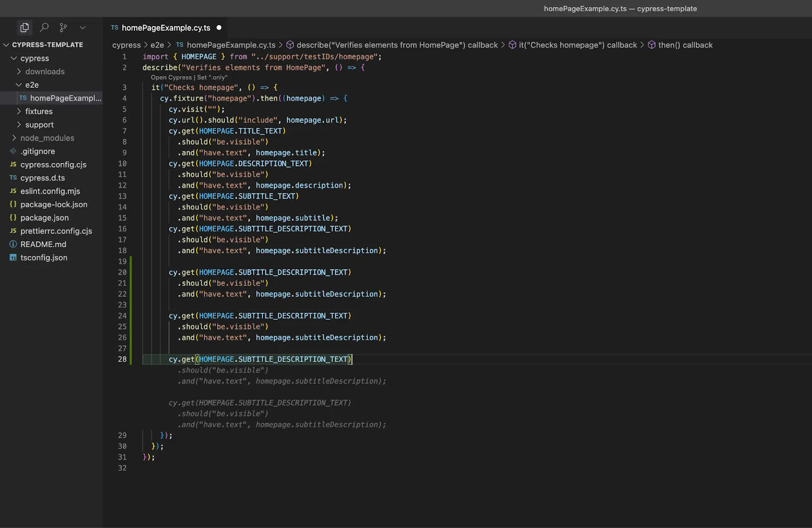812x528 pixels.
Task: Click the cube icon before describe breadcrumb
Action: (x=290, y=45)
